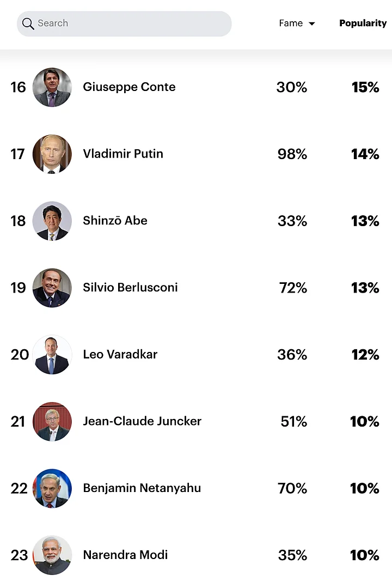Click the Narendra Modi name
This screenshot has height=583, width=392.
(125, 555)
